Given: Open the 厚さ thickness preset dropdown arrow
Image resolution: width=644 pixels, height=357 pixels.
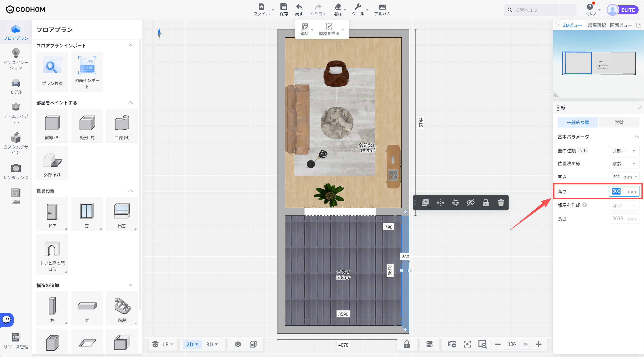Looking at the screenshot, I should pyautogui.click(x=636, y=177).
